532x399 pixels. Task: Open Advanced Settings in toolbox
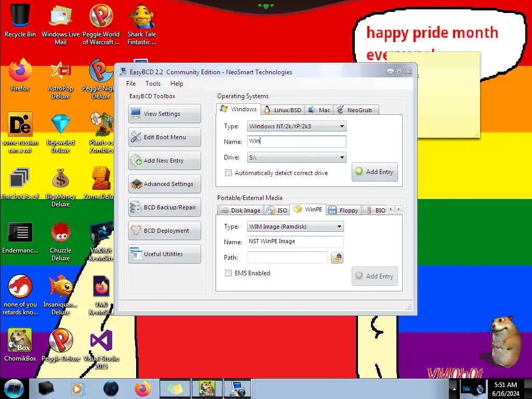[165, 184]
